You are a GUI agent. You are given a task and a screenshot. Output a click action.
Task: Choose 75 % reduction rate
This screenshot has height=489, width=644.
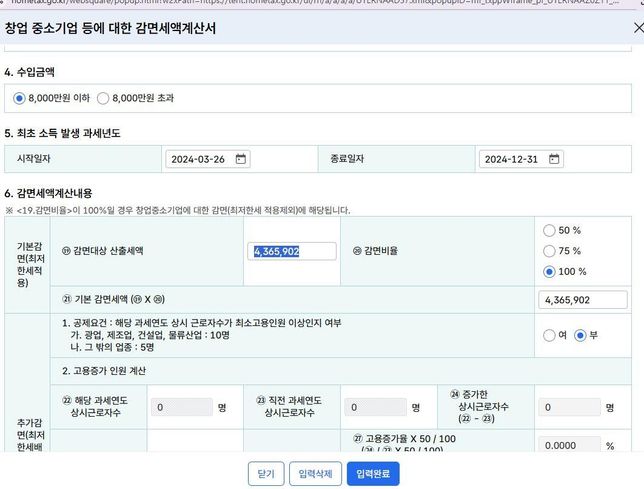coord(547,251)
